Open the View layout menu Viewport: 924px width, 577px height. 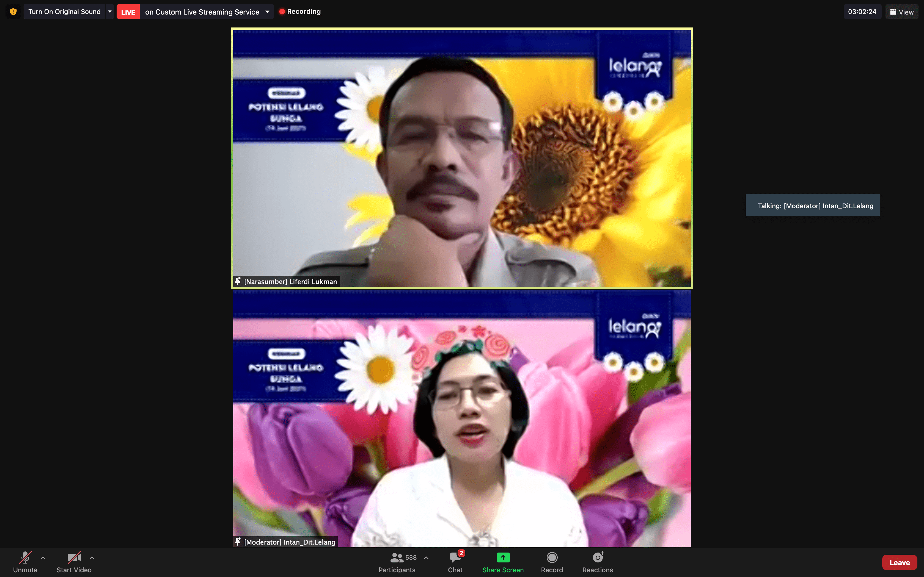point(901,12)
